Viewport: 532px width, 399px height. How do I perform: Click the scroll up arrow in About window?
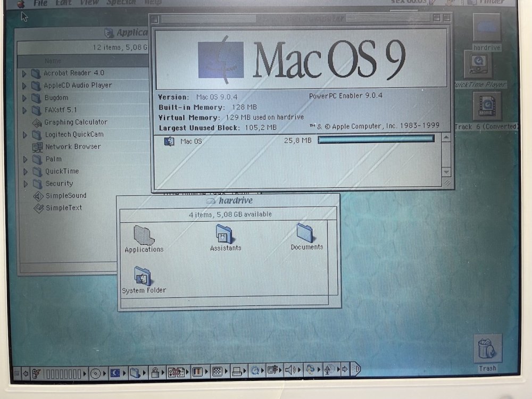pos(446,137)
